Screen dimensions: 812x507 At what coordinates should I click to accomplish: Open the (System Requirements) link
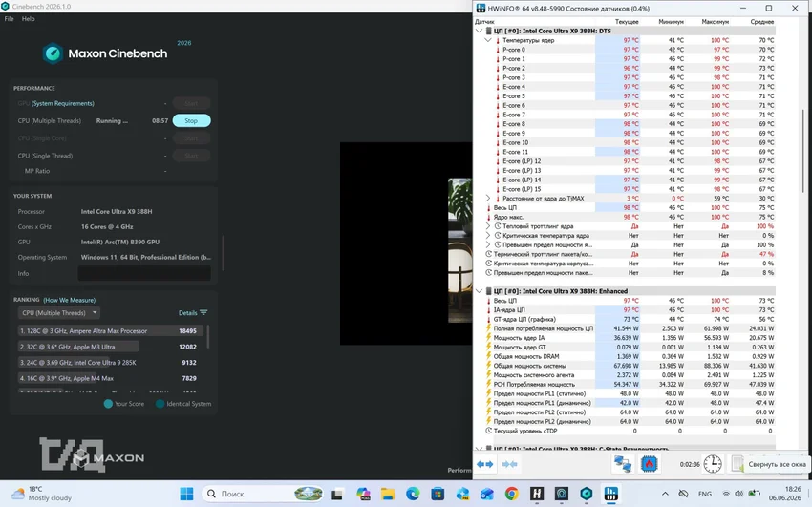click(63, 103)
